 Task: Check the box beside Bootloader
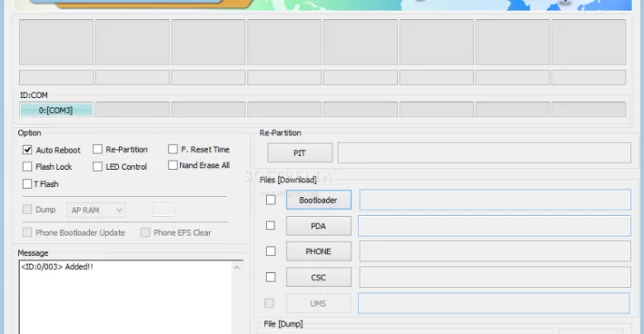[x=270, y=200]
